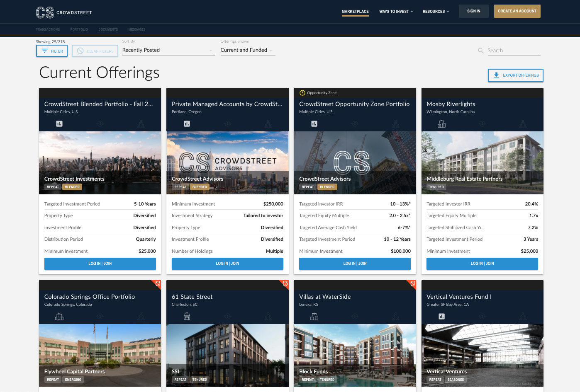This screenshot has height=392, width=580.
Task: Click the Flywheel Capital Partners sponsor name
Action: pos(75,372)
